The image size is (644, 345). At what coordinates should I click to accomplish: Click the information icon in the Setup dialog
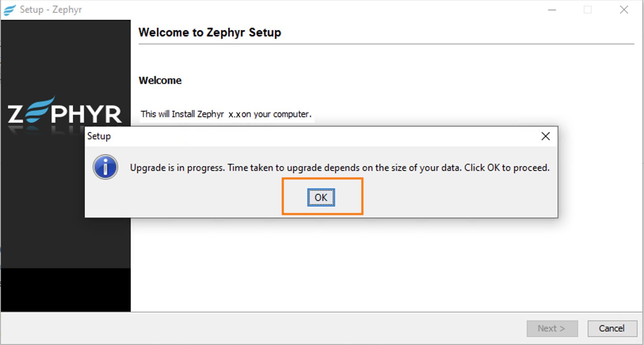pyautogui.click(x=105, y=167)
